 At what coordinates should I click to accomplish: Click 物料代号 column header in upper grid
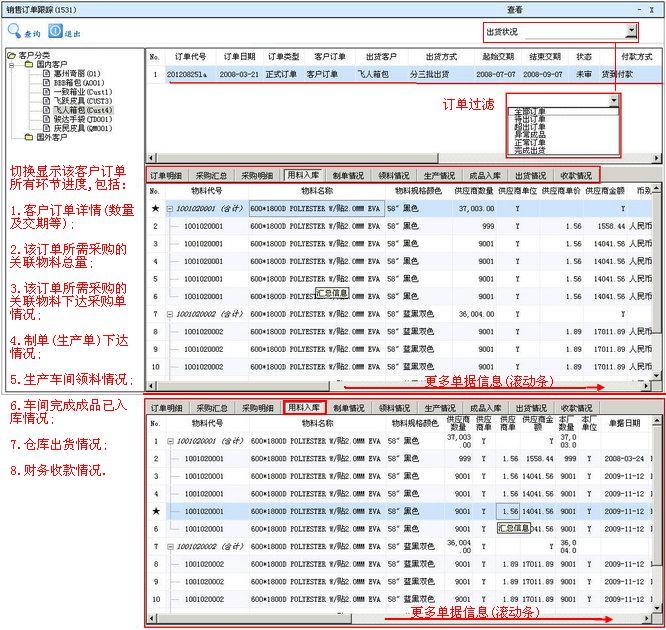coord(207,191)
